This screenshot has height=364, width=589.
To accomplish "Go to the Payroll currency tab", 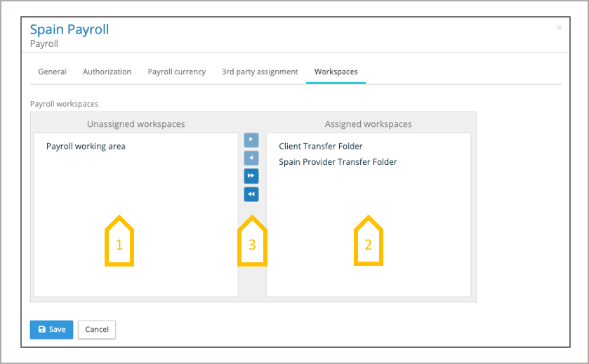I will click(176, 72).
